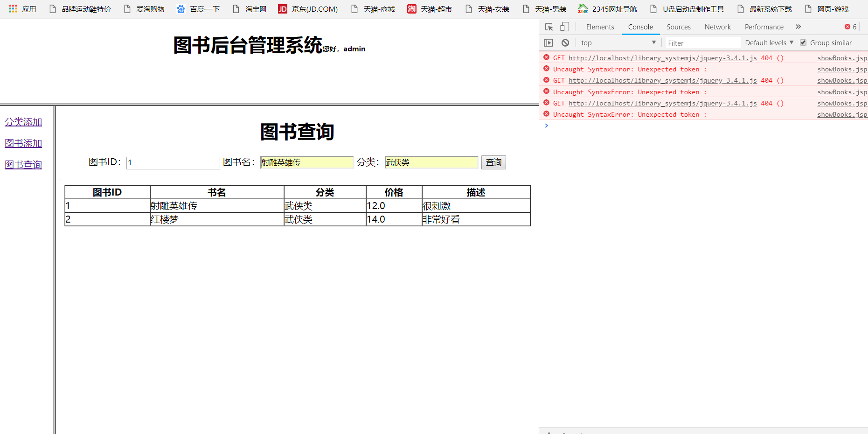Open the first jquery-3.4.1.js 404 URL
Viewport: 868px width, 434px height.
click(663, 58)
